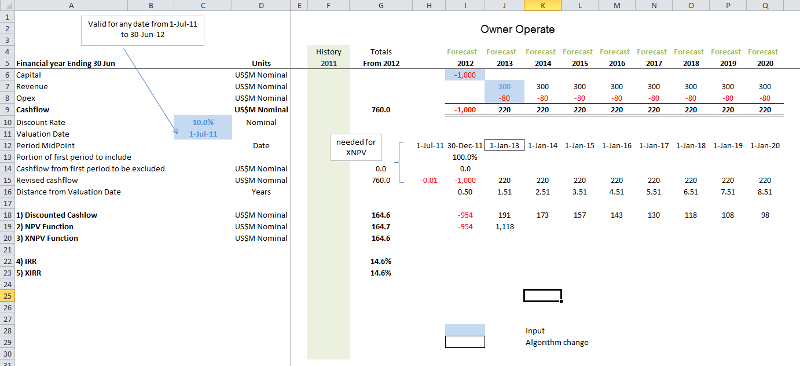Click the Capital -1,000 input cell for 2012

coord(465,75)
